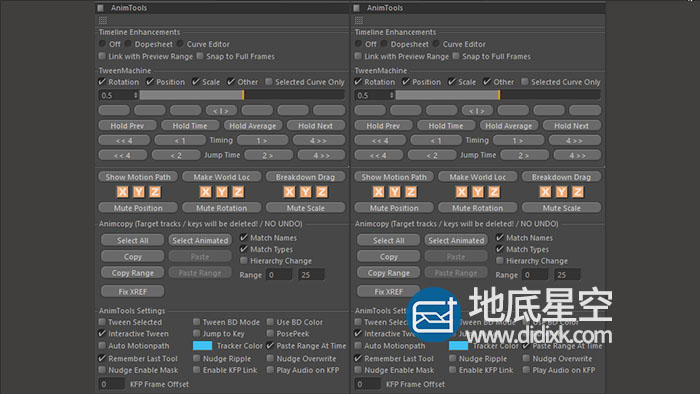Screen dimensions: 700x394
Task: Toggle Y axis under Show Motion Path, left panel
Action: (139, 192)
